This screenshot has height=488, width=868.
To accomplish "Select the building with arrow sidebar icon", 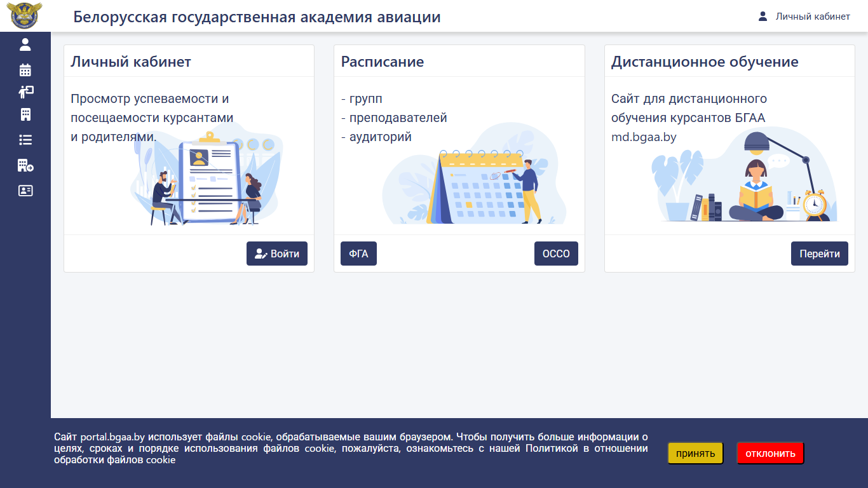I will (x=25, y=166).
